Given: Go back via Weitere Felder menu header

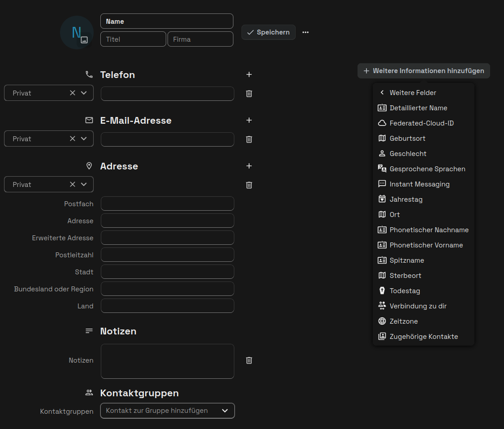Looking at the screenshot, I should point(412,93).
